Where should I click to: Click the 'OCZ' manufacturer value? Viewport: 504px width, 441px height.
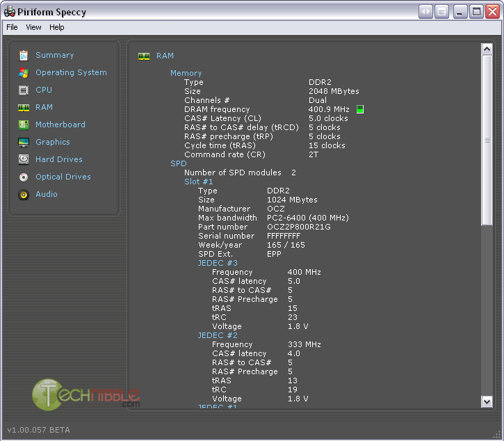[x=276, y=209]
